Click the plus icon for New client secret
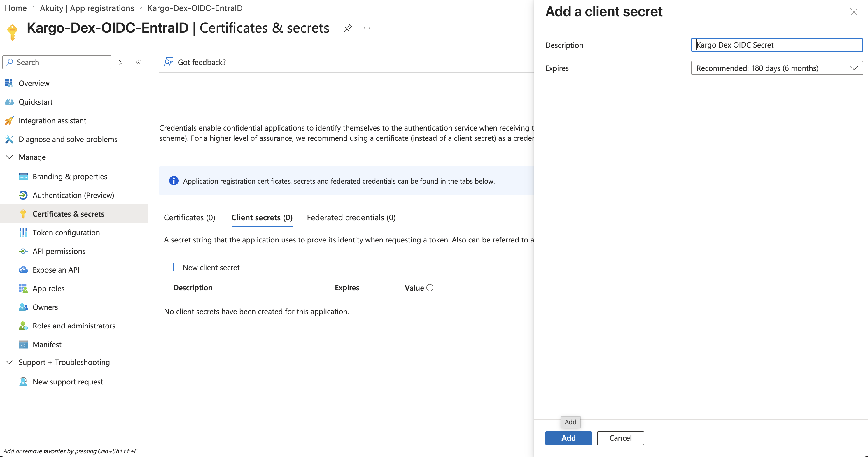Screen dimensions: 868x457 [173, 267]
